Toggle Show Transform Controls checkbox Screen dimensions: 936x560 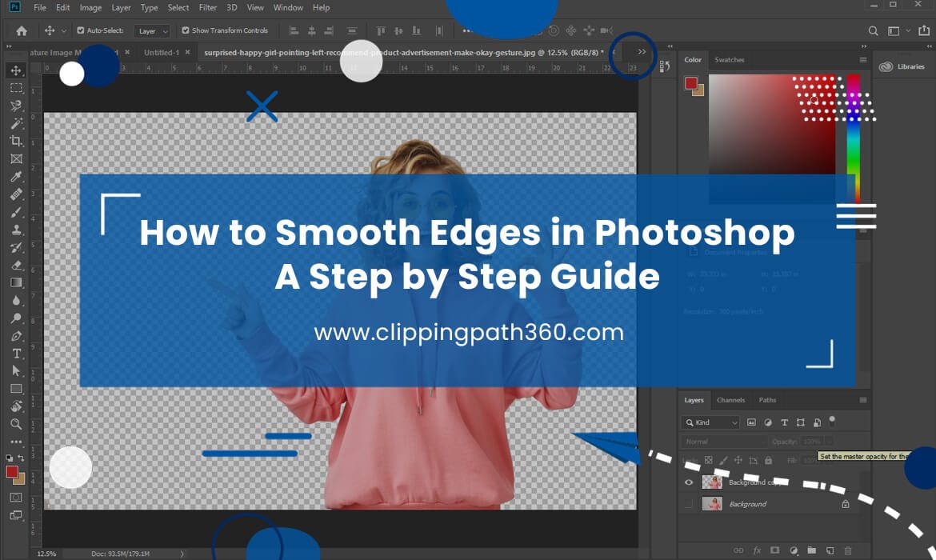(x=186, y=30)
